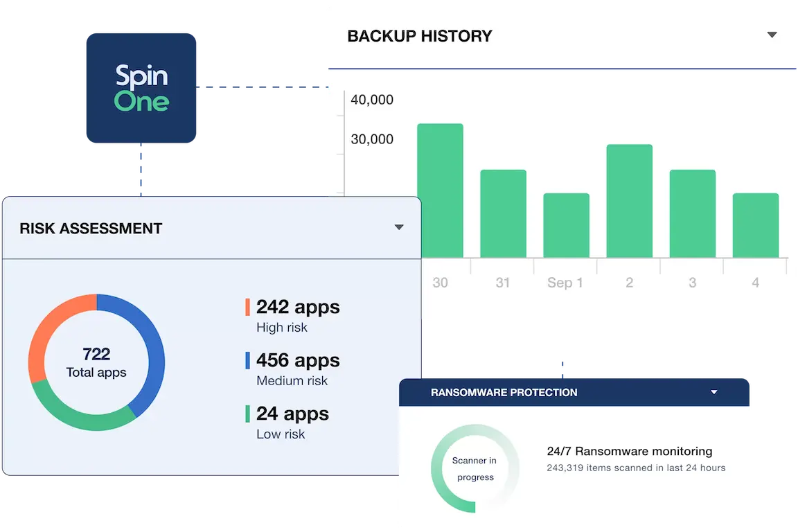This screenshot has width=798, height=532.
Task: Click the blue Medium risk color marker
Action: (247, 360)
